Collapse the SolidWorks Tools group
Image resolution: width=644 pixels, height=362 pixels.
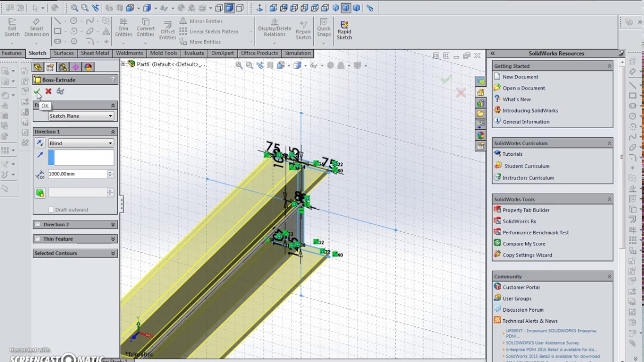click(x=609, y=199)
